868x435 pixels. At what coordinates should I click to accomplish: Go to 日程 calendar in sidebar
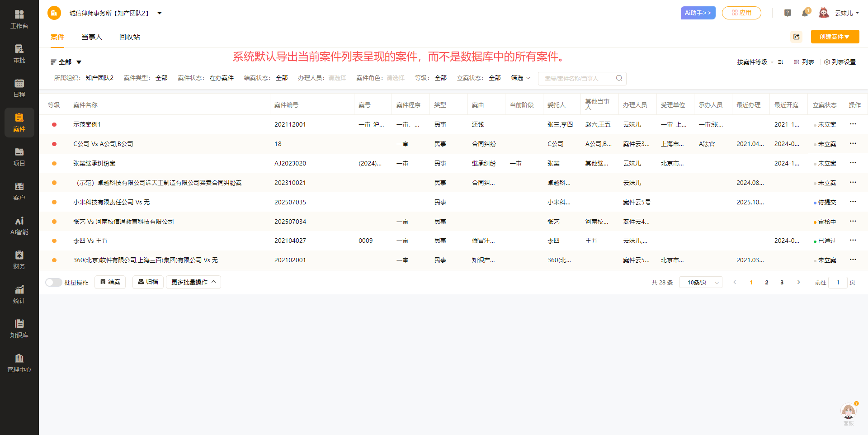(19, 88)
